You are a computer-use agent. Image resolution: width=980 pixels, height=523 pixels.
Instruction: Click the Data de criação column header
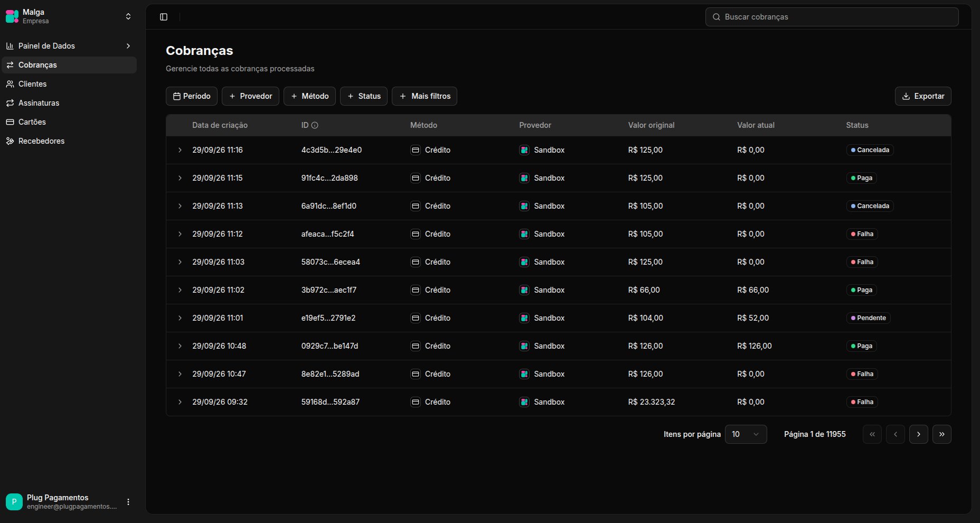220,125
